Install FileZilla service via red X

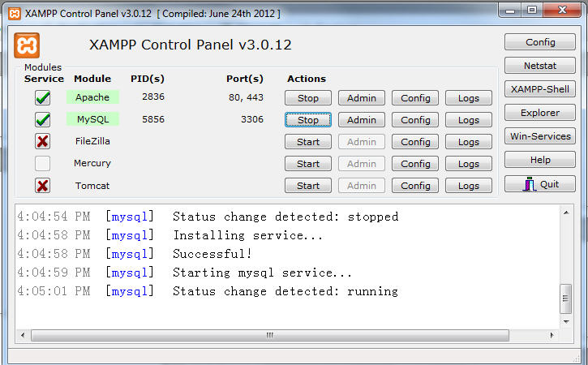[42, 142]
